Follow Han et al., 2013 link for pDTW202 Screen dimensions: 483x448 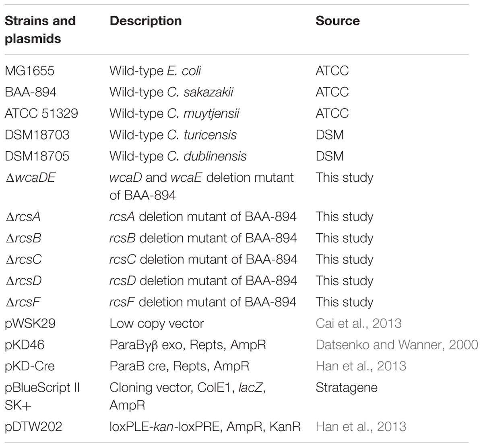(361, 426)
